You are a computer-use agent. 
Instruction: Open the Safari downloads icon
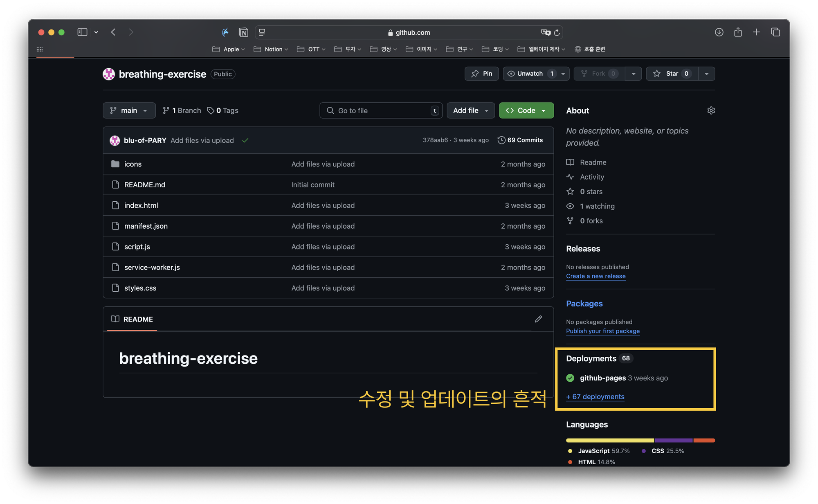tap(719, 32)
